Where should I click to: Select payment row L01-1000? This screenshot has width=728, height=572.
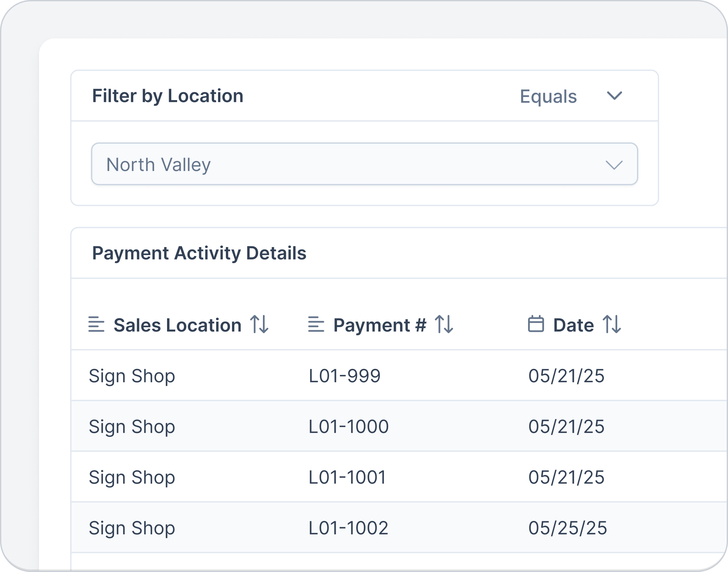(399, 426)
